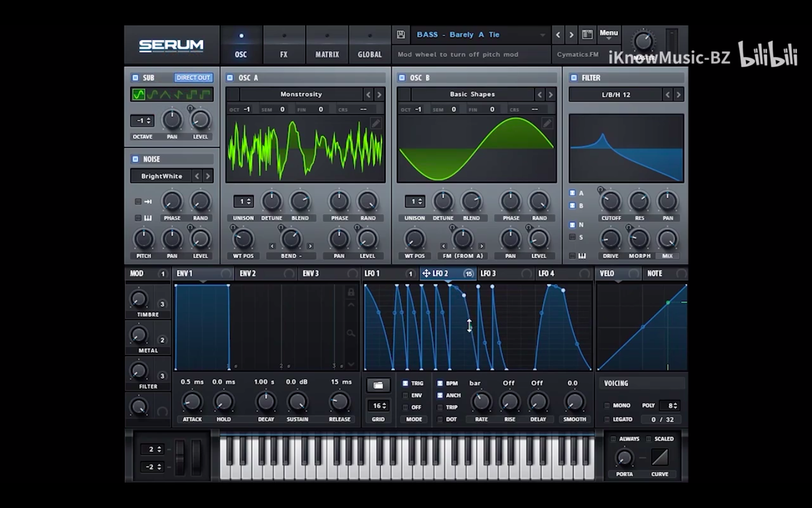
Task: Go to the next preset with right arrow
Action: [x=571, y=34]
